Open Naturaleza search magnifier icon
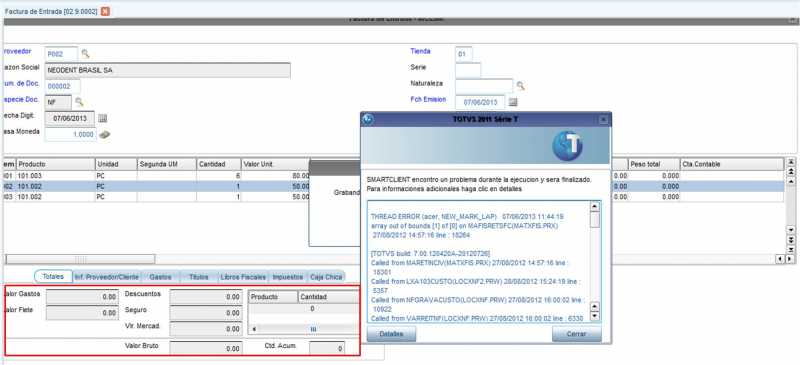The image size is (800, 365). click(x=520, y=86)
